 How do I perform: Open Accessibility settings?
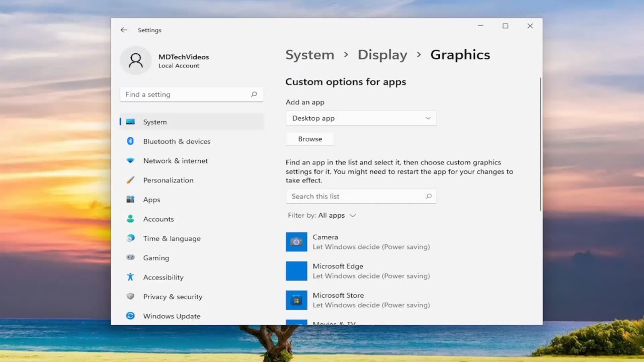(x=192, y=277)
